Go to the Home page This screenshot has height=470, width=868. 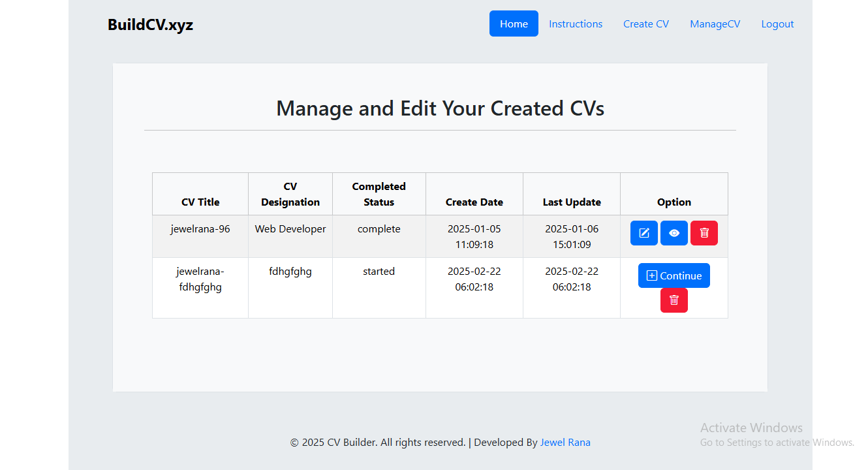pos(514,23)
